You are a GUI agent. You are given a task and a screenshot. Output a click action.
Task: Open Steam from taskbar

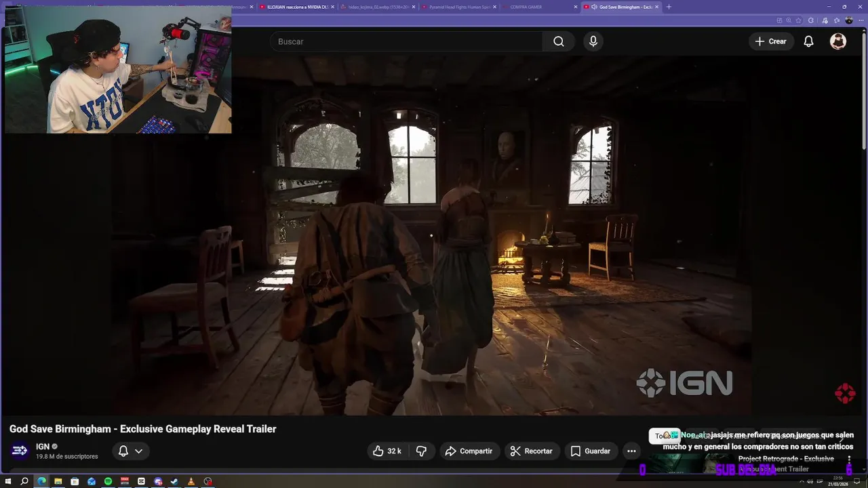174,481
